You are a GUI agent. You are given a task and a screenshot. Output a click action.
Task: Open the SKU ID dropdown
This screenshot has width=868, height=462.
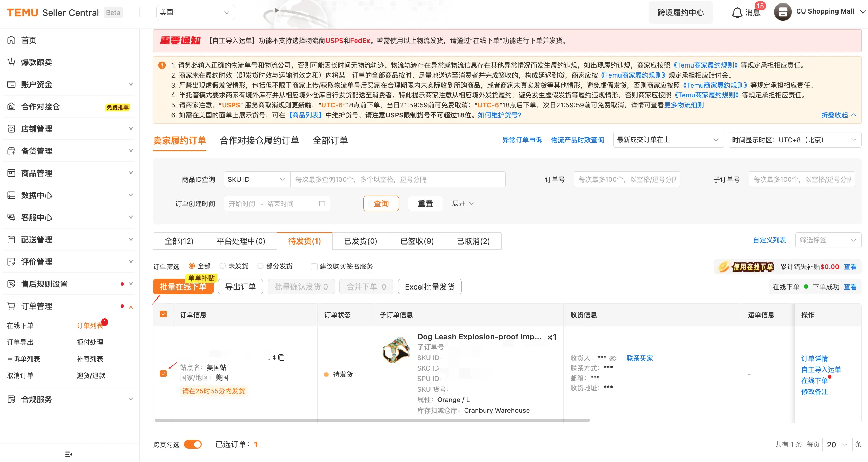pos(257,179)
